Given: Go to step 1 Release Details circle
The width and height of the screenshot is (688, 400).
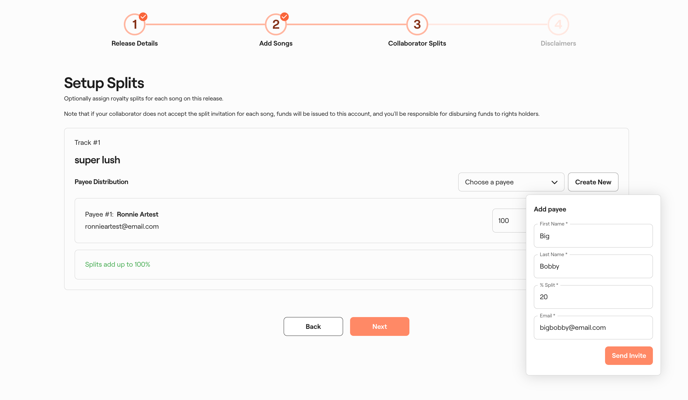Looking at the screenshot, I should [x=134, y=25].
